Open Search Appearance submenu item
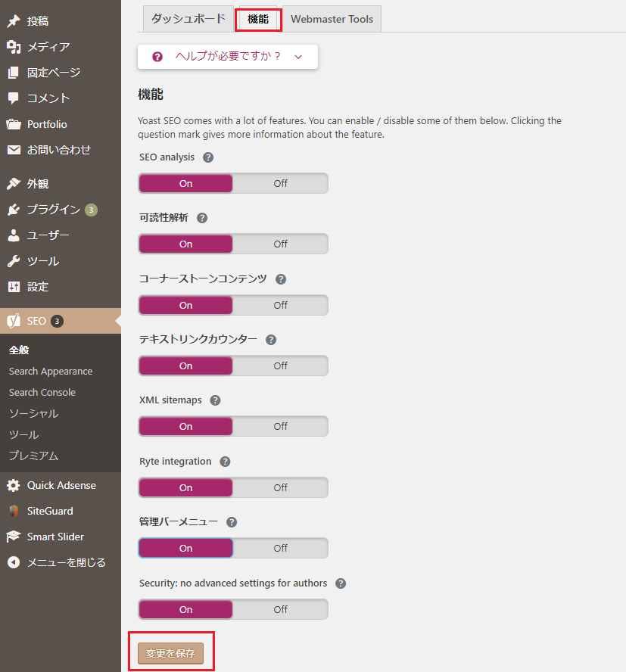626x672 pixels. (x=51, y=371)
